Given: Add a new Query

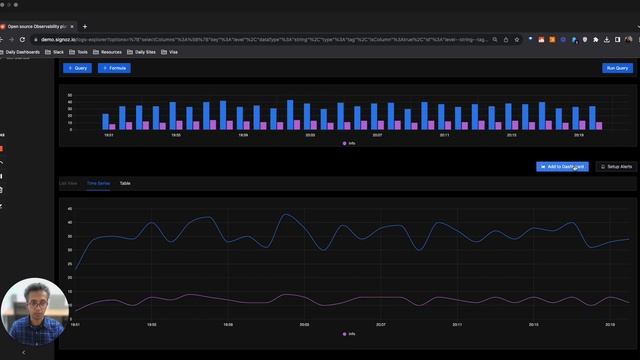Looking at the screenshot, I should point(78,68).
